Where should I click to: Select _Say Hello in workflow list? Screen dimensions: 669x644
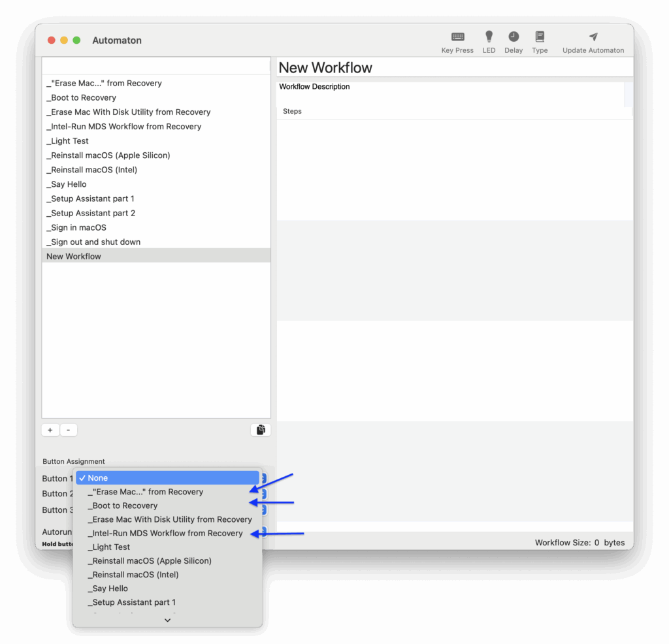(x=156, y=184)
